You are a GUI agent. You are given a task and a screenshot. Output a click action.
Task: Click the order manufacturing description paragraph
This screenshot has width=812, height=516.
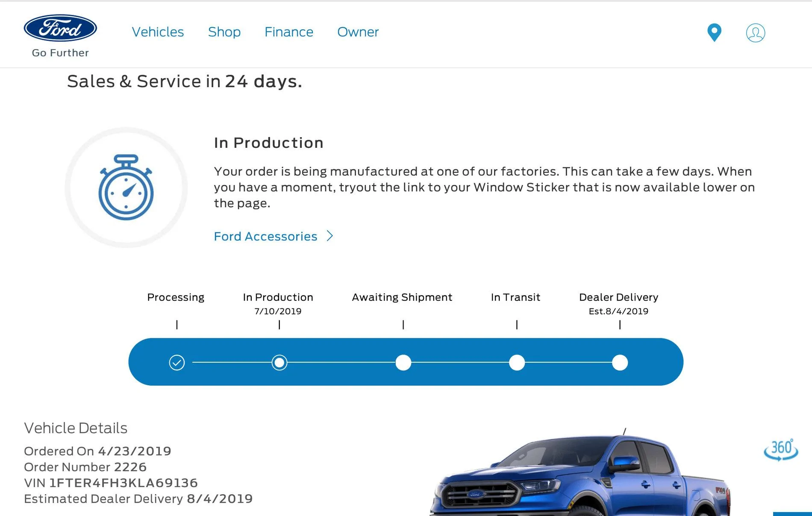click(x=484, y=187)
